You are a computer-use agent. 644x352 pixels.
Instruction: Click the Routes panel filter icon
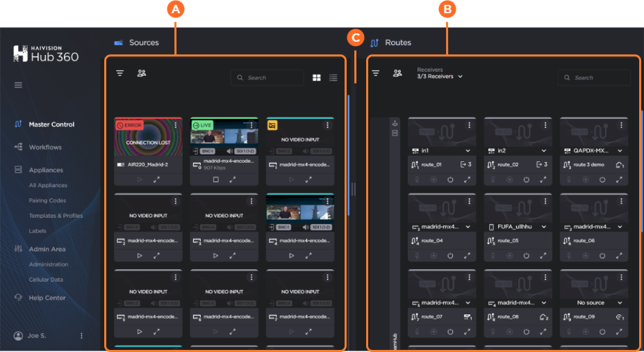[x=376, y=73]
